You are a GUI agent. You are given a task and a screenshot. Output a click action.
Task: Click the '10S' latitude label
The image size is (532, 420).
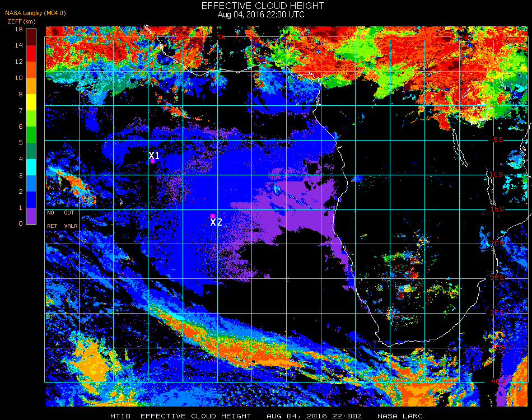click(496, 174)
